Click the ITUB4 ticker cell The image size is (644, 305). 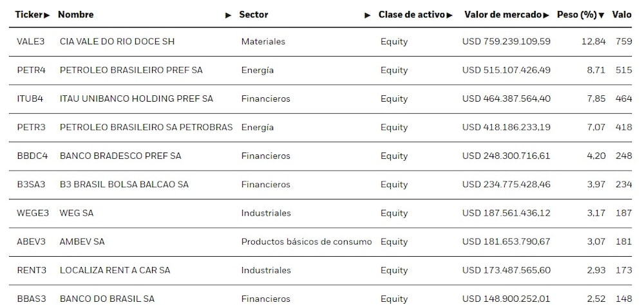30,98
